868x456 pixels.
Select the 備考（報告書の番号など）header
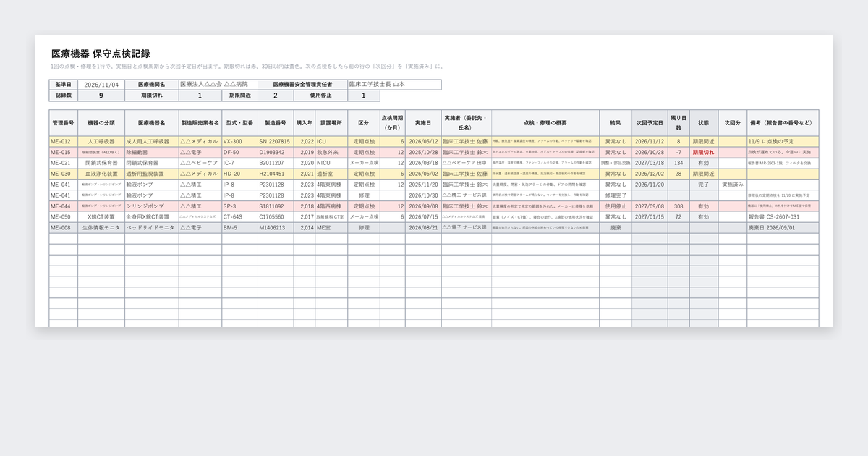(783, 123)
